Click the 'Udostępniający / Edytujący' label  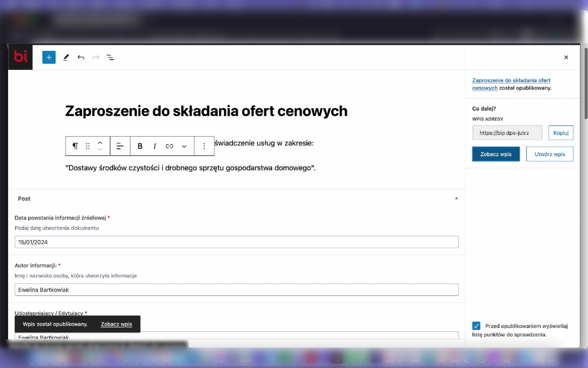coord(49,313)
